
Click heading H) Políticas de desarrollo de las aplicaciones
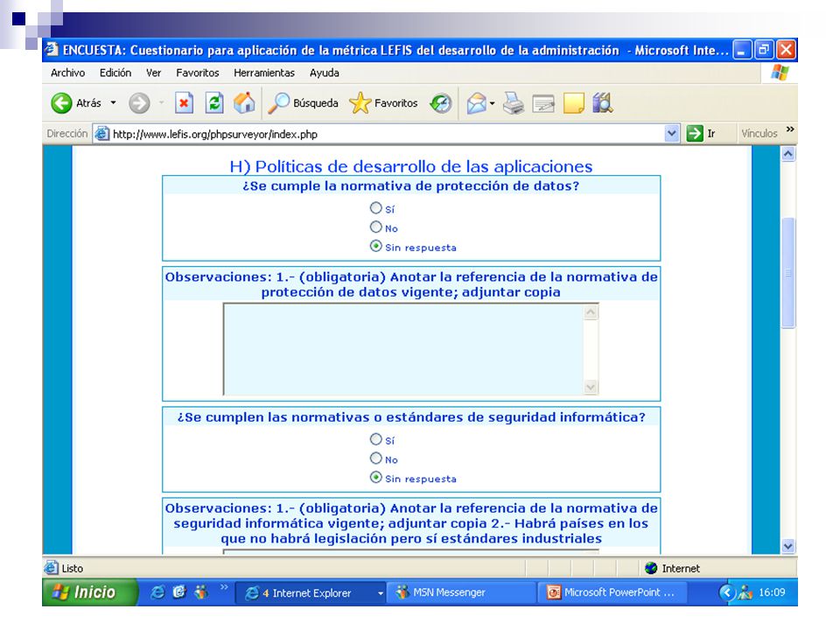(x=411, y=166)
